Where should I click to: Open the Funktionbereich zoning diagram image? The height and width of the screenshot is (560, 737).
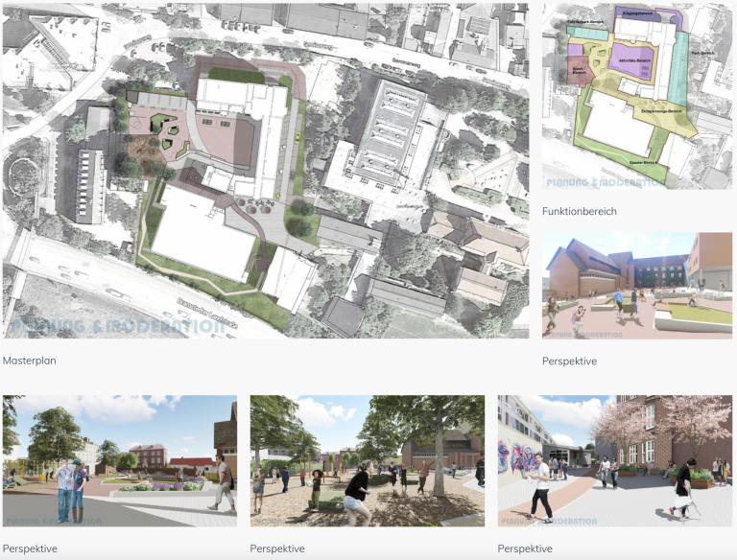click(637, 96)
